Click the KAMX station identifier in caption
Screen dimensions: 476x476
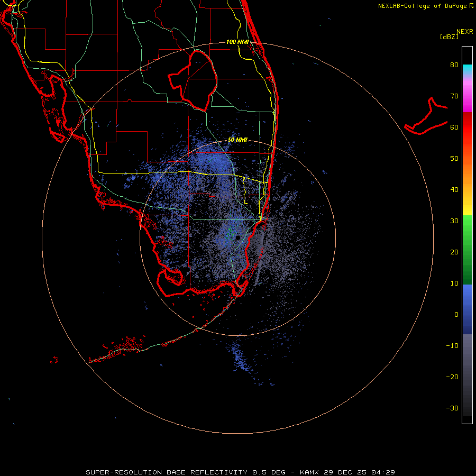[x=309, y=472]
